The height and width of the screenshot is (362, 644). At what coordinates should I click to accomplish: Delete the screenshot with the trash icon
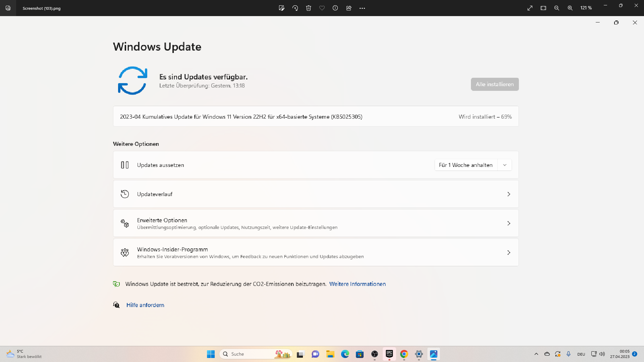point(309,8)
